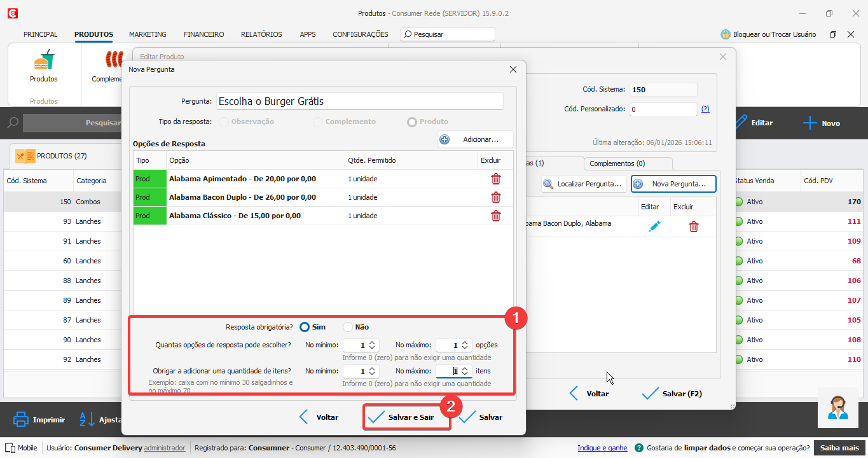868x458 pixels.
Task: Click the Cód. Sistema field showing 150
Action: click(x=663, y=90)
